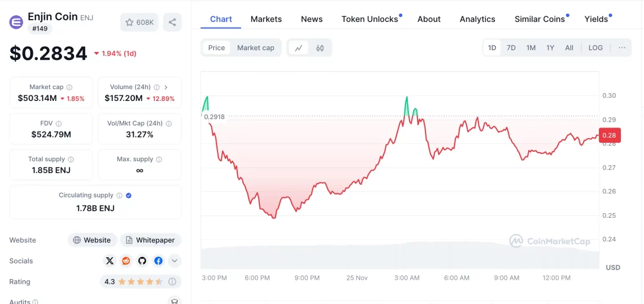Image resolution: width=644 pixels, height=304 pixels.
Task: Click the 1.85B ENJ total supply
Action: (51, 170)
